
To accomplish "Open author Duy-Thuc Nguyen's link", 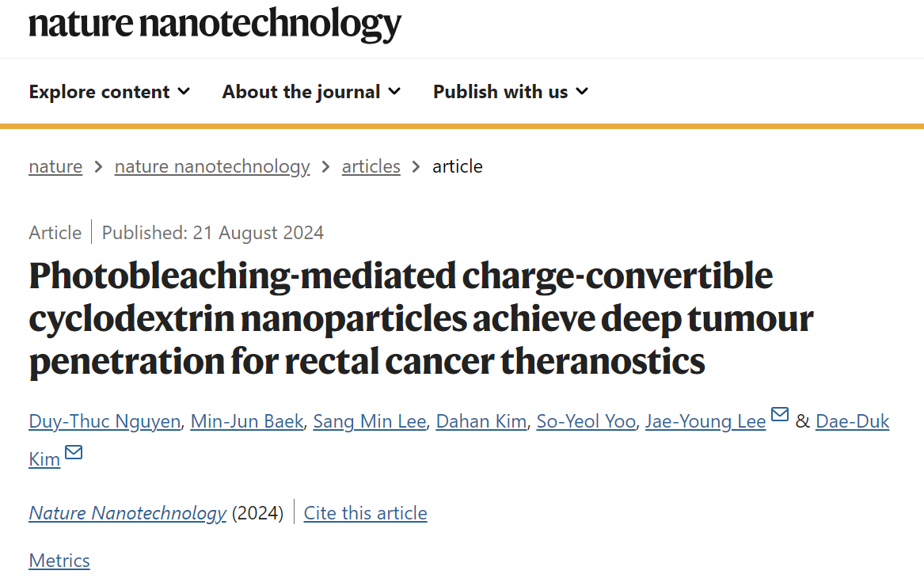I will click(x=105, y=421).
